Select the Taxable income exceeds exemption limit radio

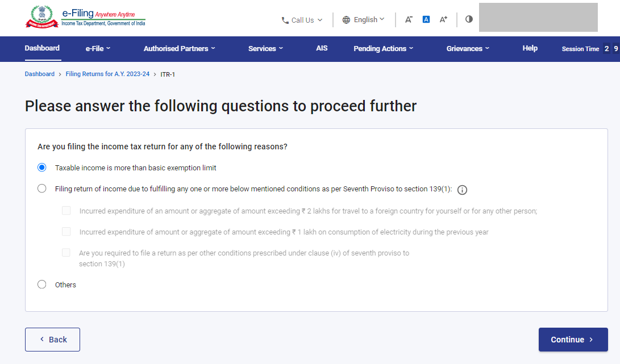(x=41, y=167)
